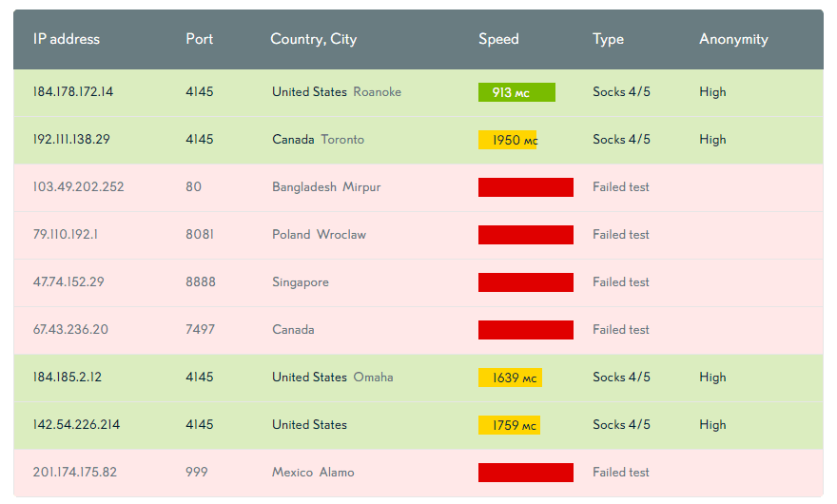Select port 8888 in the Singapore row
The image size is (837, 504).
(x=201, y=281)
